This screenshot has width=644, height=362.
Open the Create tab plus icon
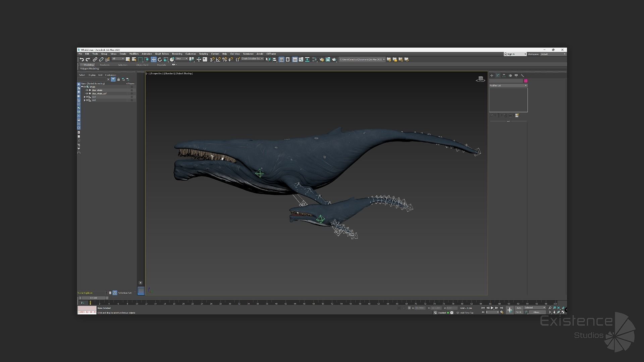click(x=492, y=75)
